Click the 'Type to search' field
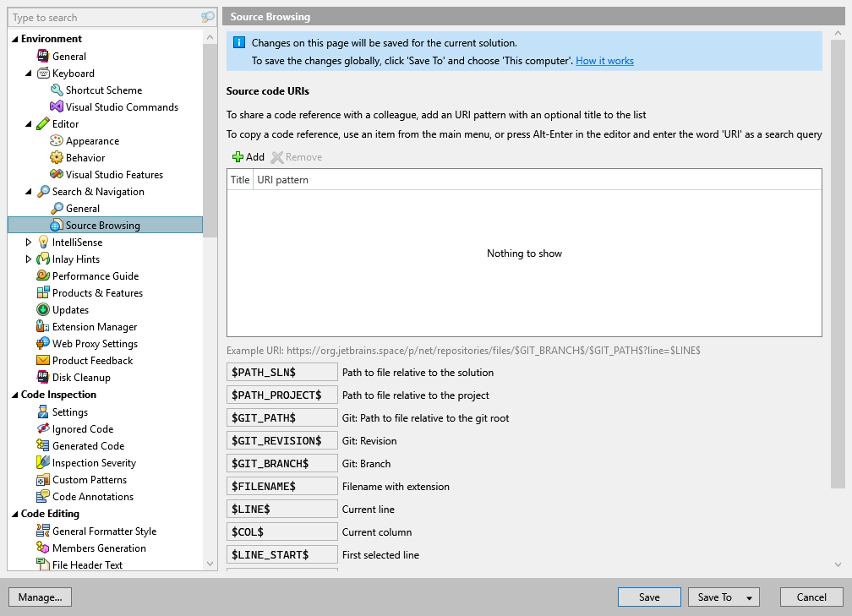The height and width of the screenshot is (616, 852). coord(106,18)
